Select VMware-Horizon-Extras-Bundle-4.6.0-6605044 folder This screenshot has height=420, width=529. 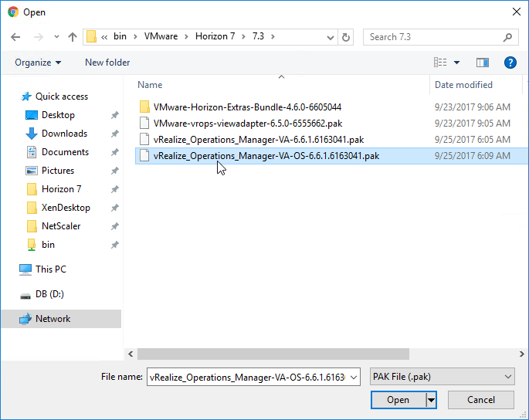[247, 107]
